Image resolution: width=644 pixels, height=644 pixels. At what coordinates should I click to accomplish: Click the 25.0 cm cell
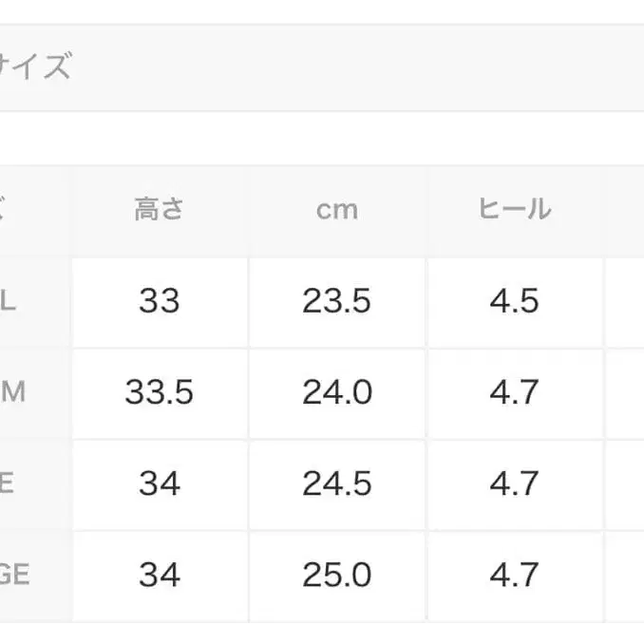click(337, 575)
